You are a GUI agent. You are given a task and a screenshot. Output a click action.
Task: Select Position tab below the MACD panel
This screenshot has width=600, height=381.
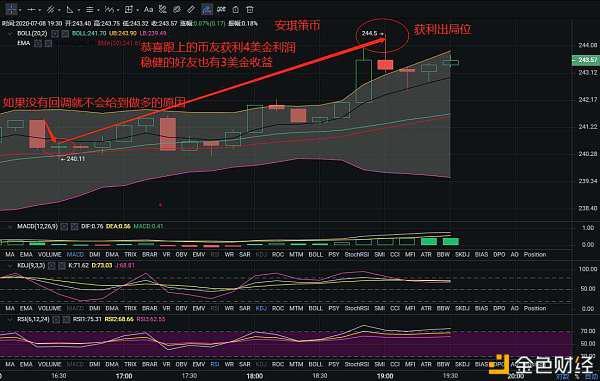(x=535, y=254)
